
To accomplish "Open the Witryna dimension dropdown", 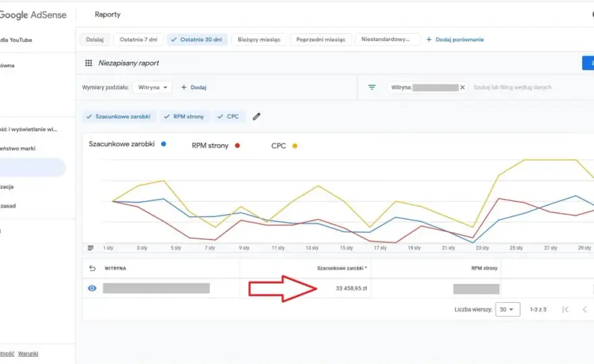I will coord(153,88).
